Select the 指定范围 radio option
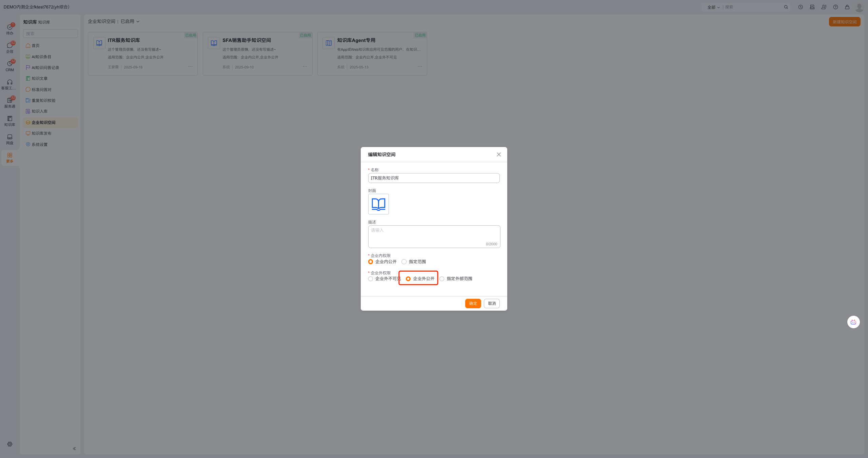The height and width of the screenshot is (458, 868). [x=404, y=262]
